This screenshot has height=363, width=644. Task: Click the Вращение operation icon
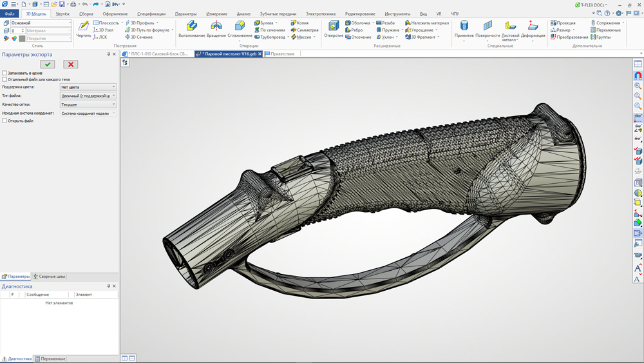tap(216, 28)
